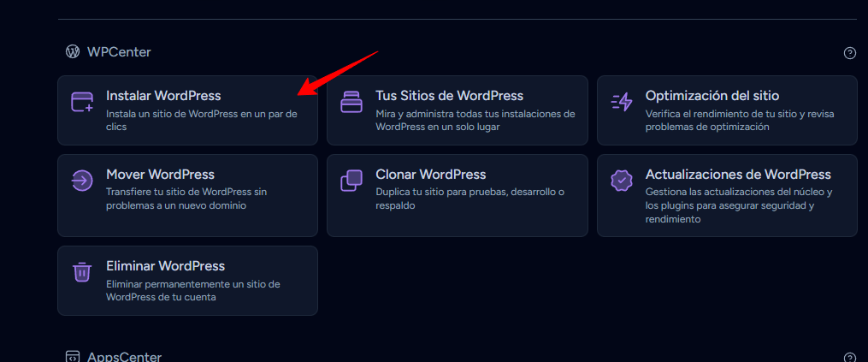Viewport: 868px width, 362px height.
Task: Open Clonar WordPress title
Action: click(430, 175)
